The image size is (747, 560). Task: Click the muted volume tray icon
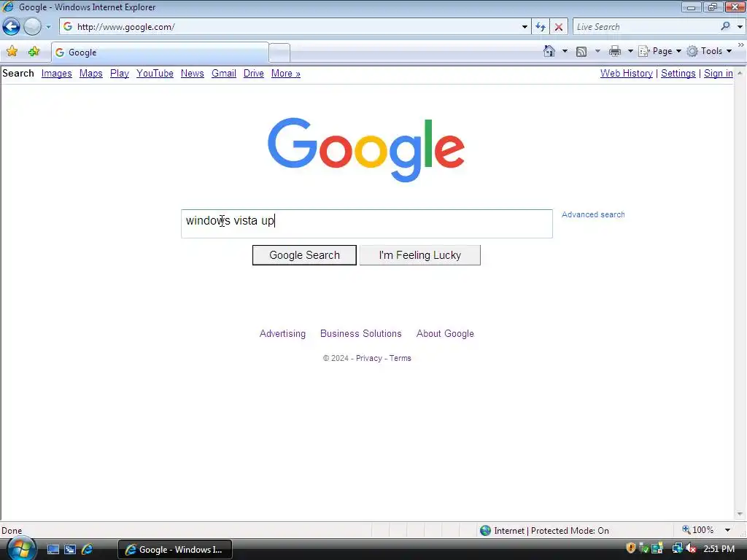[691, 548]
